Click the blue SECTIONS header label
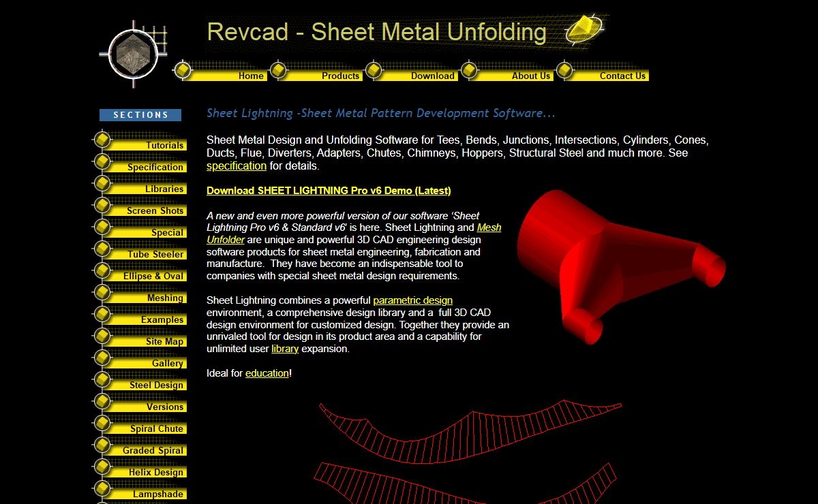 coord(140,115)
